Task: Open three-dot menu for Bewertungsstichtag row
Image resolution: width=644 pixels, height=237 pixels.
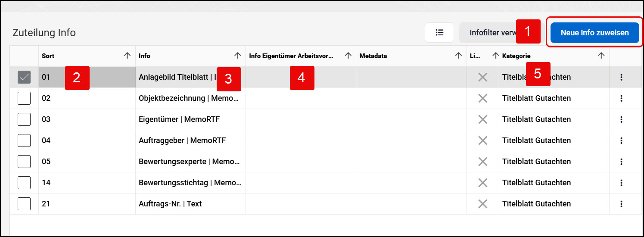Action: (x=621, y=183)
